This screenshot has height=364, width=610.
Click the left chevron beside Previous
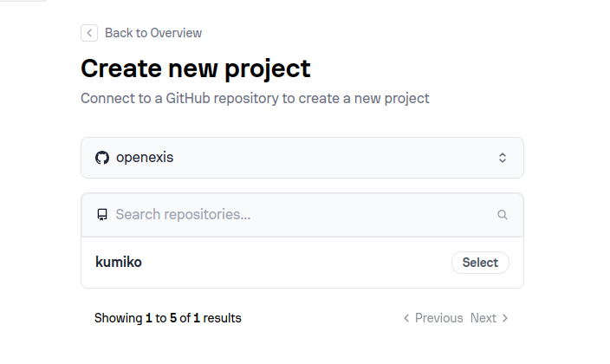click(x=406, y=318)
